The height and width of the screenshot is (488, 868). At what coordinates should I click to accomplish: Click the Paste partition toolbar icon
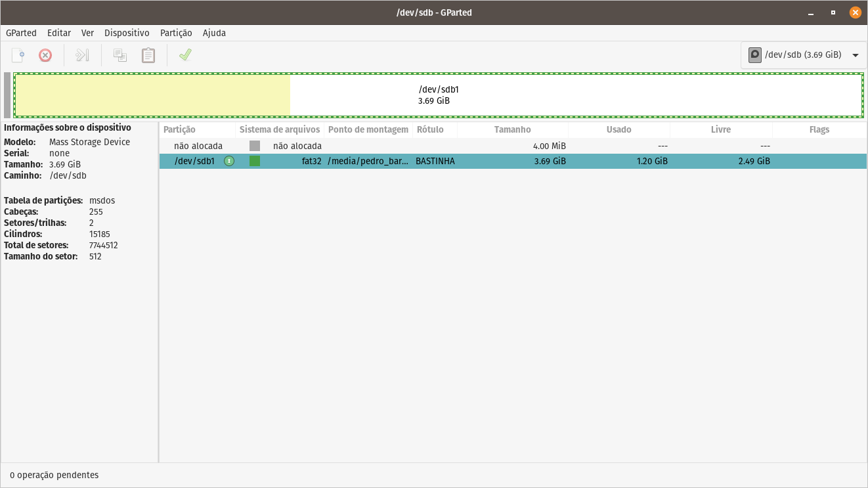click(149, 55)
